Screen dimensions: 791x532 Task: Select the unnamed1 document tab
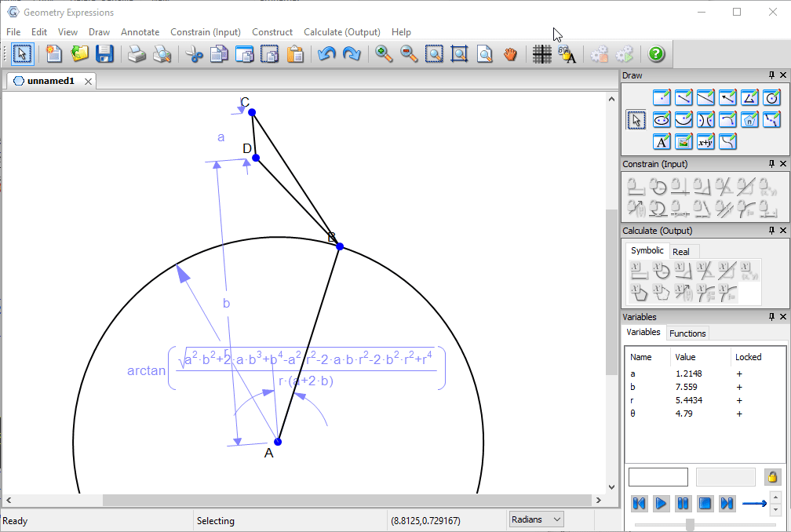(50, 81)
